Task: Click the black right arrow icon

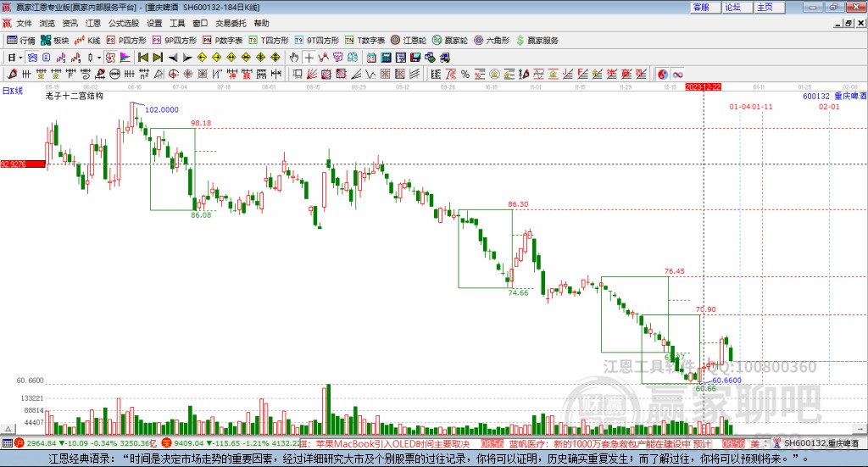Action: tap(187, 58)
